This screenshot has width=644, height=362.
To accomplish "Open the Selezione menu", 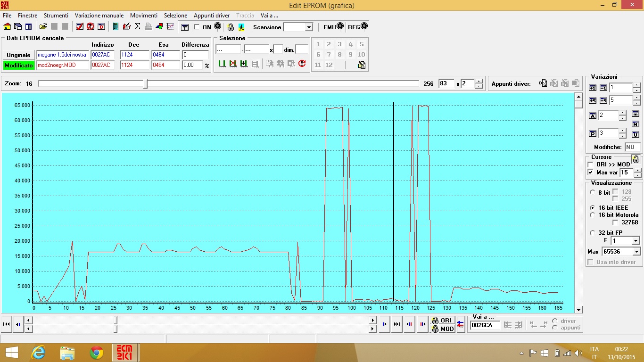I will tap(175, 16).
